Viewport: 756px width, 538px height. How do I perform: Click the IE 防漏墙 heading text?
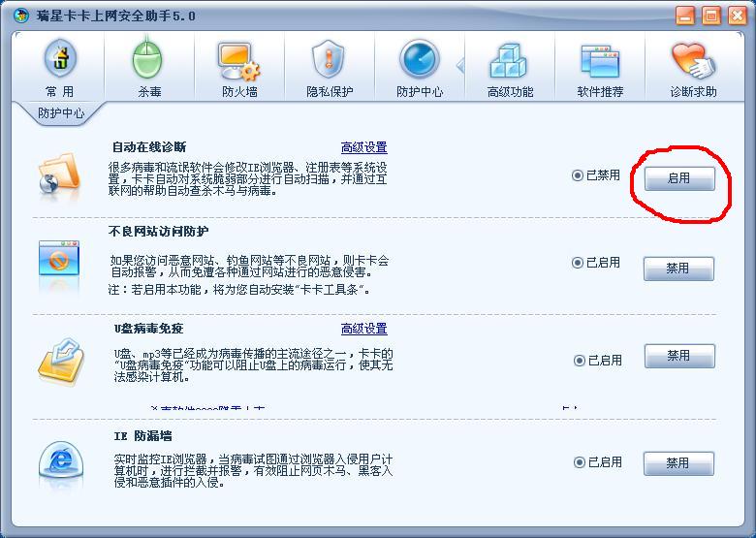point(143,436)
